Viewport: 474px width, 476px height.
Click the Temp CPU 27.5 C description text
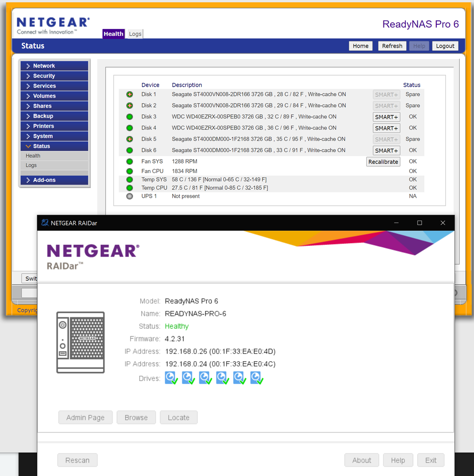(220, 188)
